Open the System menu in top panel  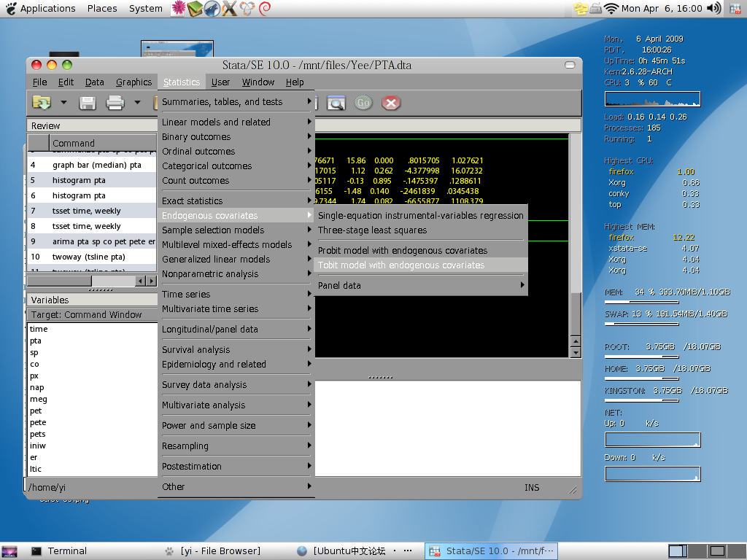click(x=145, y=8)
